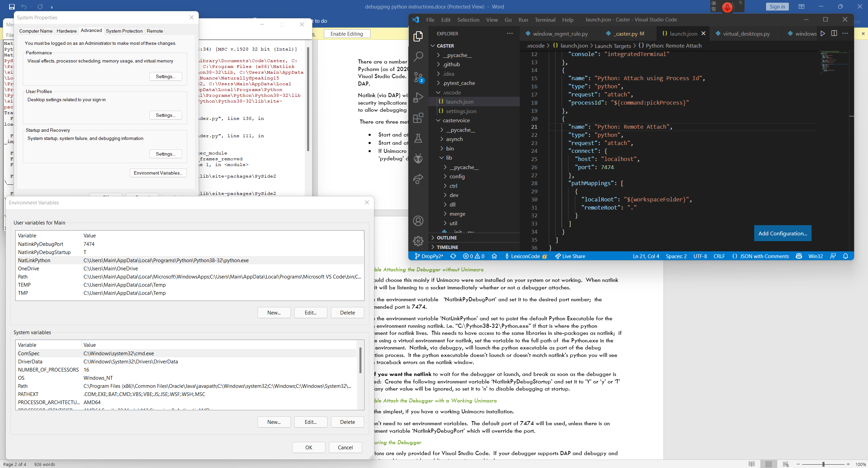The height and width of the screenshot is (468, 868).
Task: Open the Run menu in VS Code
Action: point(523,19)
